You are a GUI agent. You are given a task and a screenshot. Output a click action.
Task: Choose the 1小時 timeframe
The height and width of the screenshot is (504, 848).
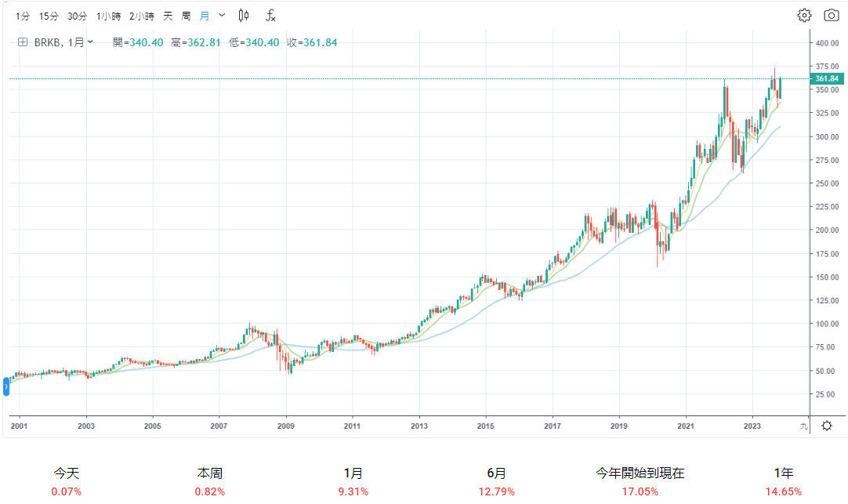click(x=109, y=16)
